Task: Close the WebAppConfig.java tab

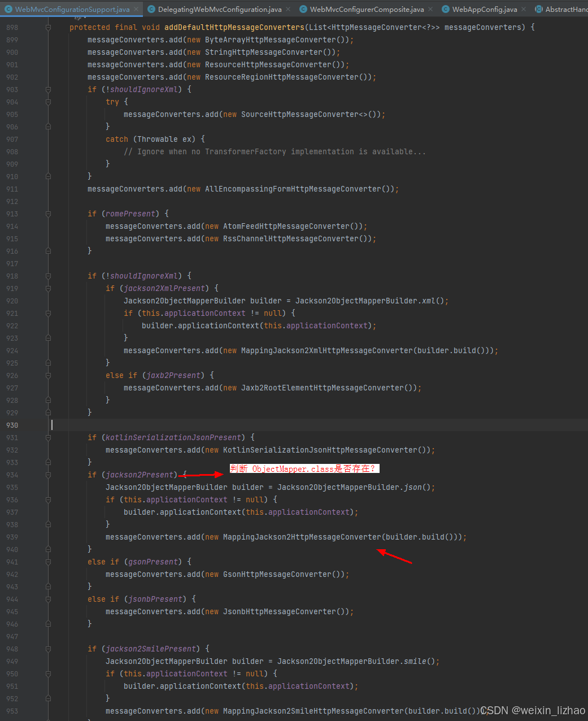Action: click(x=524, y=9)
